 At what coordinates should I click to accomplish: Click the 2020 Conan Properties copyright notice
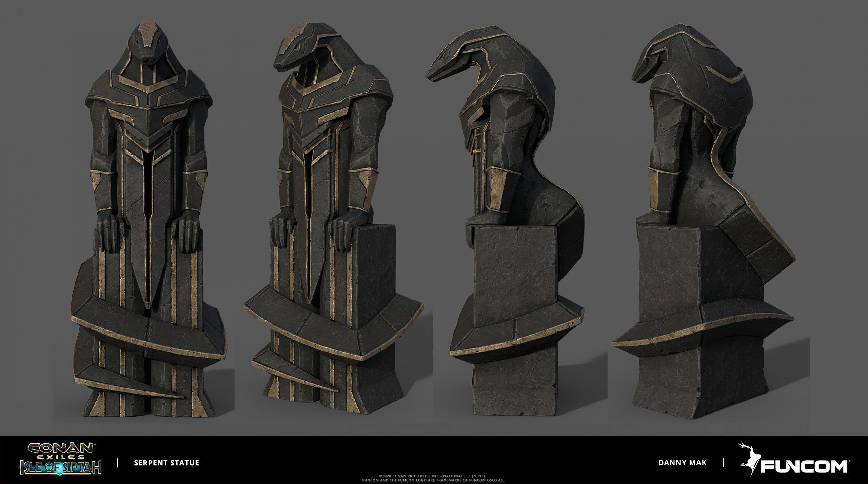(434, 478)
